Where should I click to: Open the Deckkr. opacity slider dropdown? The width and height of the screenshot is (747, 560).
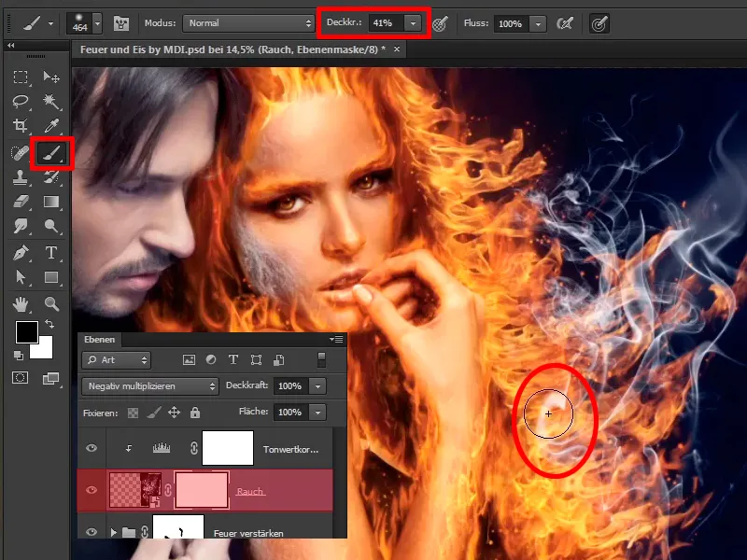(413, 22)
